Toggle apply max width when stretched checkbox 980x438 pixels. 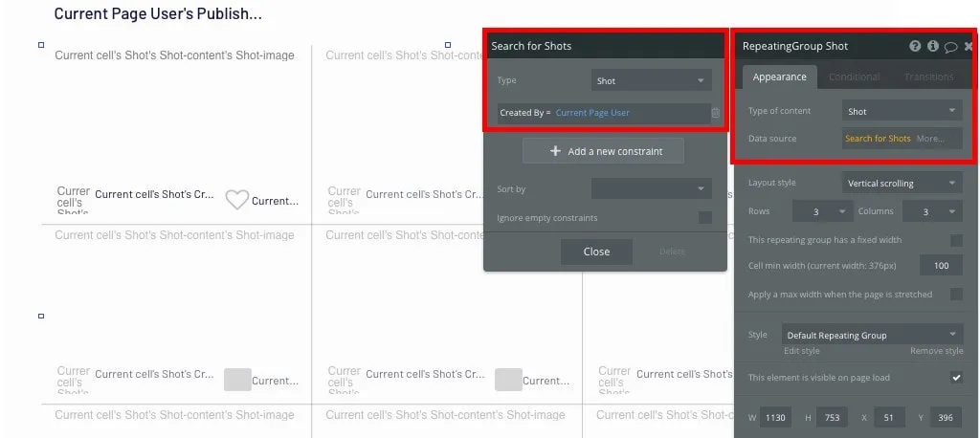pos(956,295)
